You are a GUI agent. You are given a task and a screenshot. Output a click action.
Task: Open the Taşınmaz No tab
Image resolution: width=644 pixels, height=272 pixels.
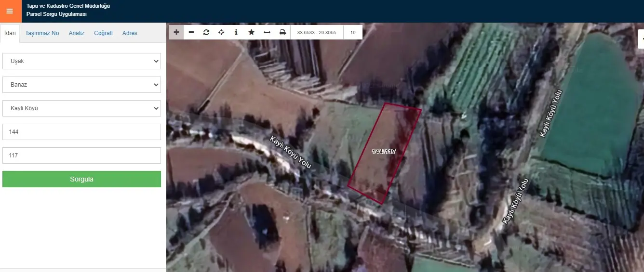coord(42,33)
